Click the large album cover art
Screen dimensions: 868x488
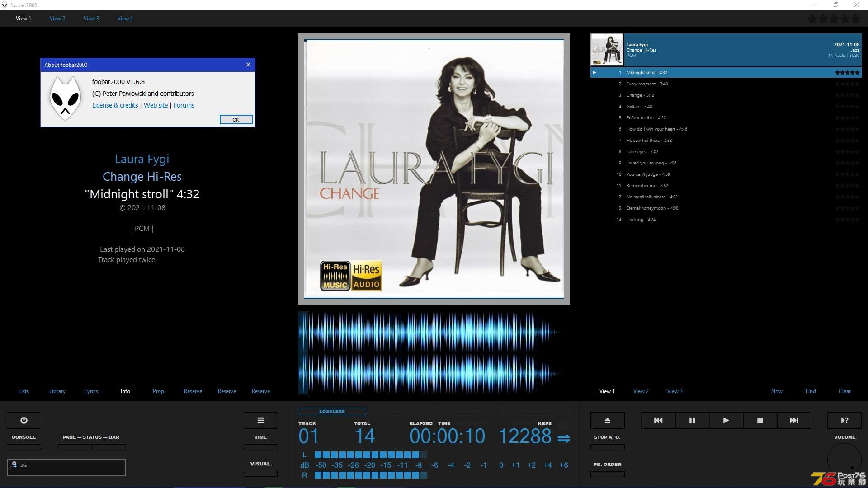[434, 169]
